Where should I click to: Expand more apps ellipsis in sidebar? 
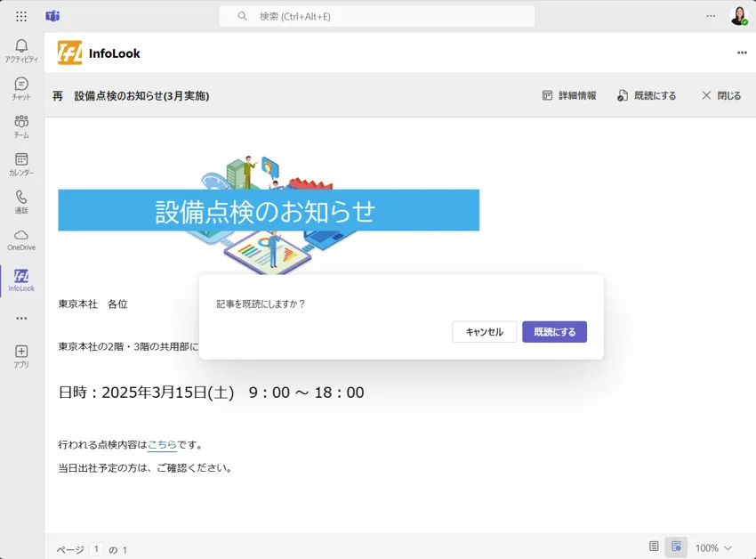click(x=21, y=318)
